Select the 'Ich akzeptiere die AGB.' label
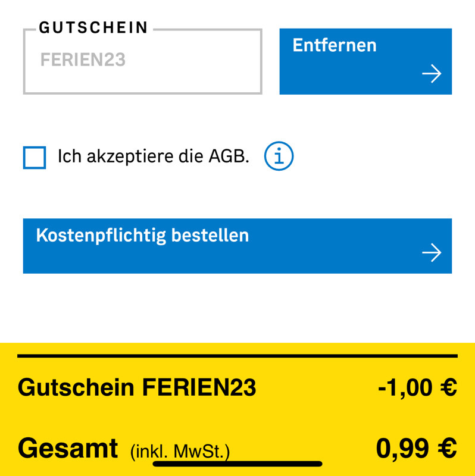 click(154, 156)
